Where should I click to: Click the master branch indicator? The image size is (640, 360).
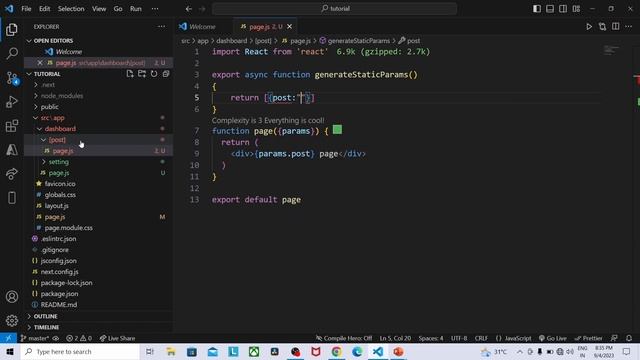(x=34, y=338)
